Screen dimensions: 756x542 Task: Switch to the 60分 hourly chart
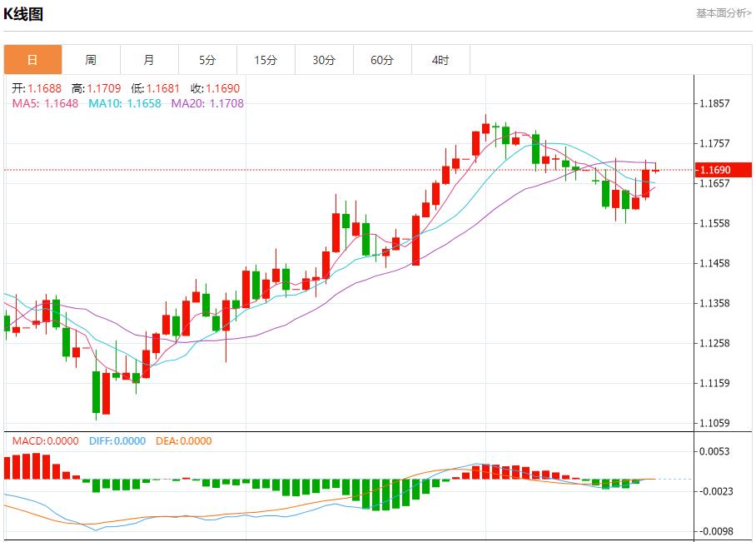[x=381, y=59]
